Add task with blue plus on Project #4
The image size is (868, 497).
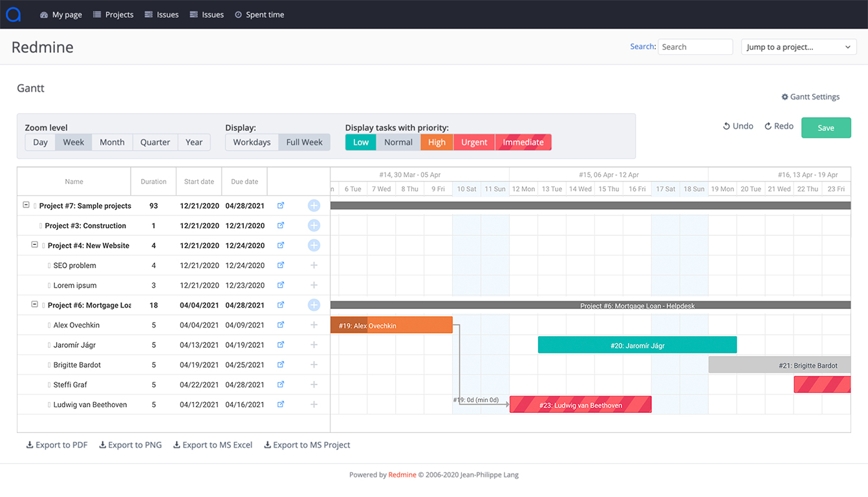pos(314,246)
